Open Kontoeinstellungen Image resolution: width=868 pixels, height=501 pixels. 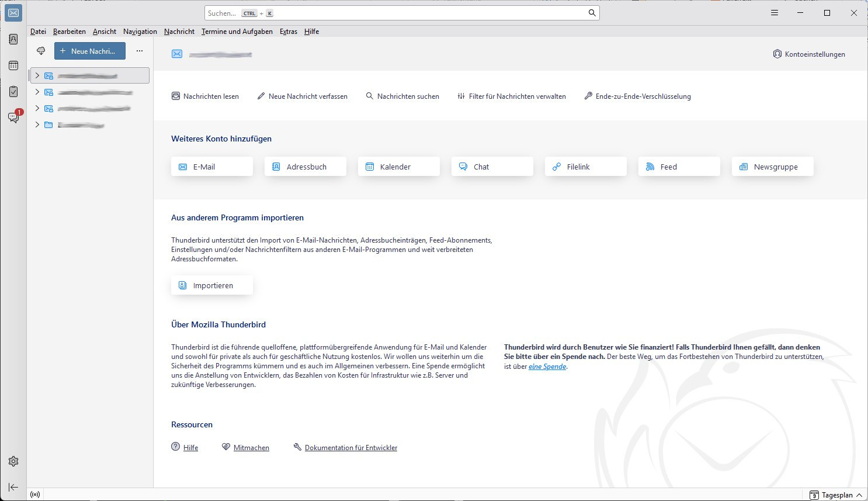click(x=809, y=54)
